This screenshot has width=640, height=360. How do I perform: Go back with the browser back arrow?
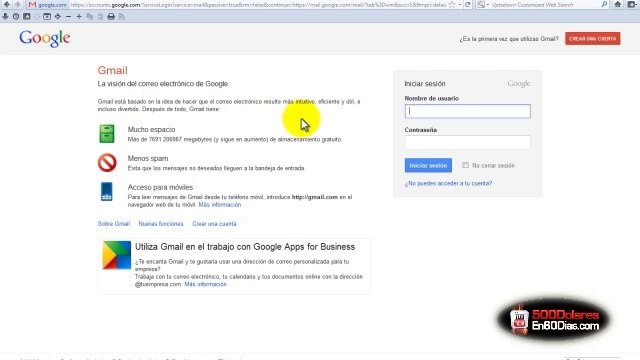(x=7, y=4)
